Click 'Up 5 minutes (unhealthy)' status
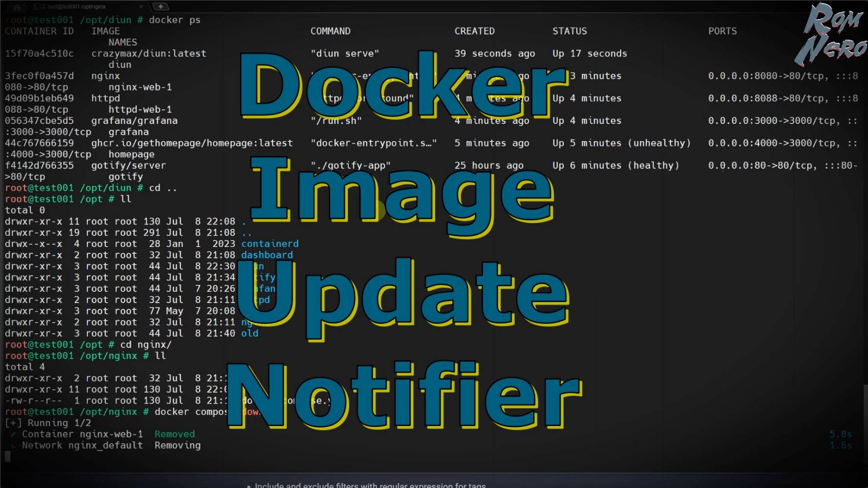Image resolution: width=868 pixels, height=488 pixels. click(622, 143)
